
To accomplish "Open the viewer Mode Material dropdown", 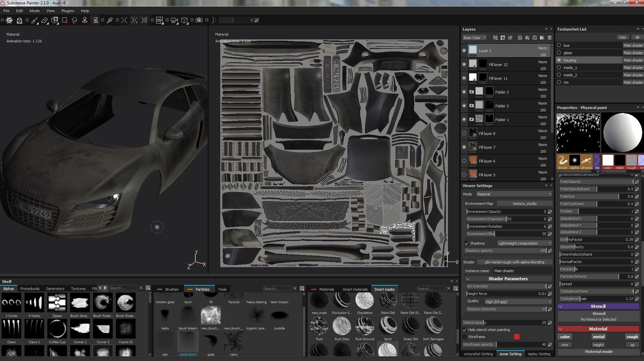I will pos(514,194).
